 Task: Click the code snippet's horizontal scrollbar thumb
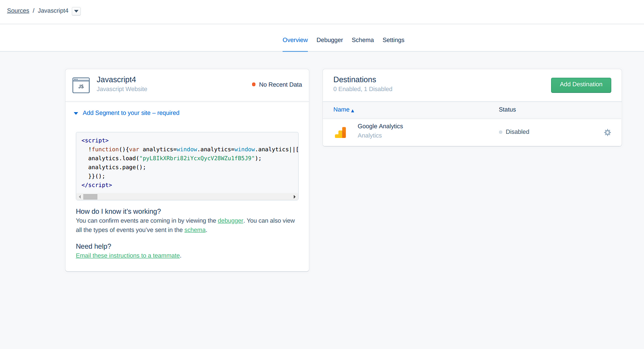click(x=90, y=197)
